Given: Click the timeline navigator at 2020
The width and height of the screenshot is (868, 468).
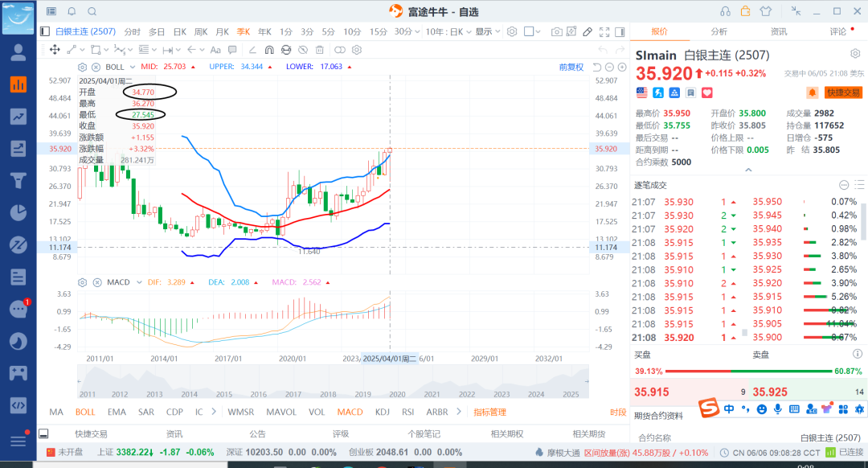Looking at the screenshot, I should tap(397, 394).
